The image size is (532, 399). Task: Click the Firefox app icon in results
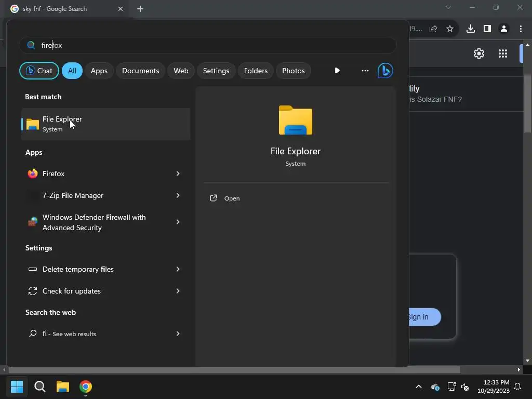coord(33,174)
